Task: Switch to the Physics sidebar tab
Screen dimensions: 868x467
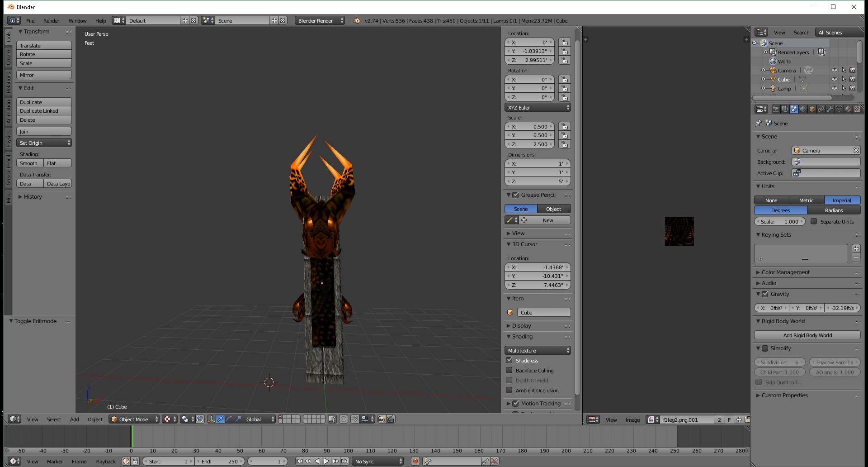Action: pos(8,138)
